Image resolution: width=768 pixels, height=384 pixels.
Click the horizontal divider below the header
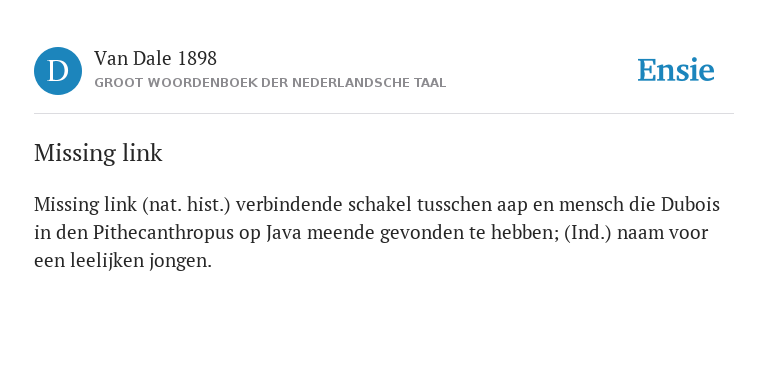(x=384, y=114)
